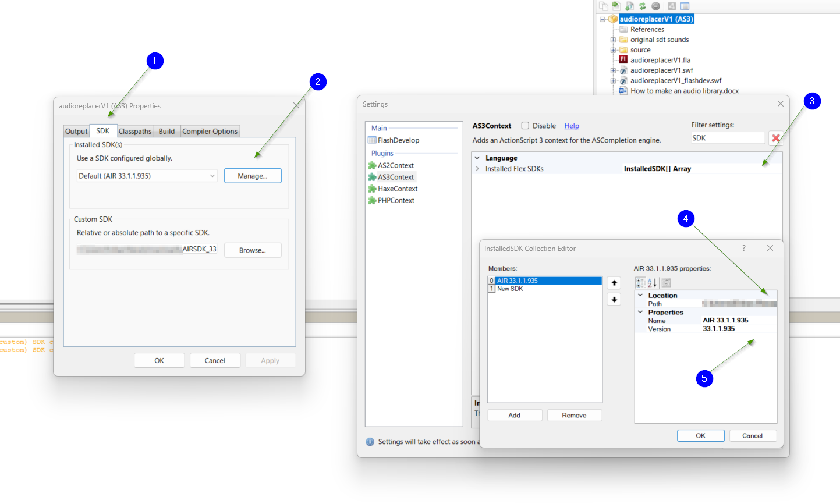Screen dimensions: 840x504
Task: Move selected SDK down with arrow button
Action: coord(614,299)
